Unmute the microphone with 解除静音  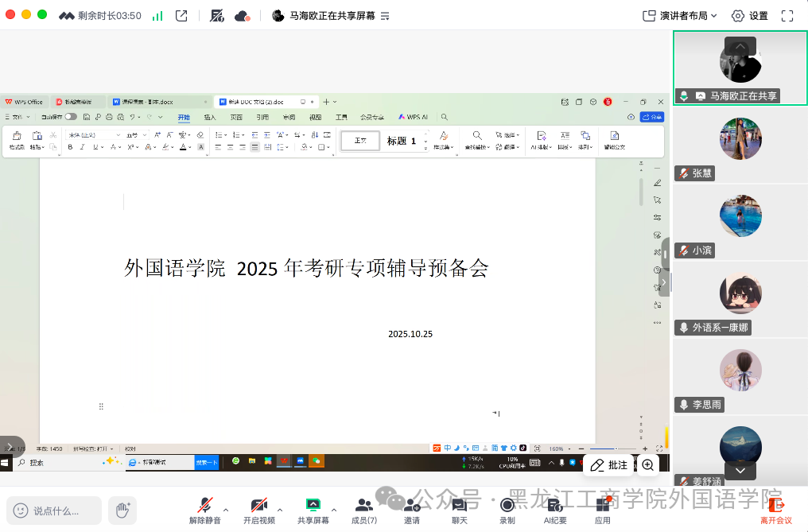click(205, 506)
